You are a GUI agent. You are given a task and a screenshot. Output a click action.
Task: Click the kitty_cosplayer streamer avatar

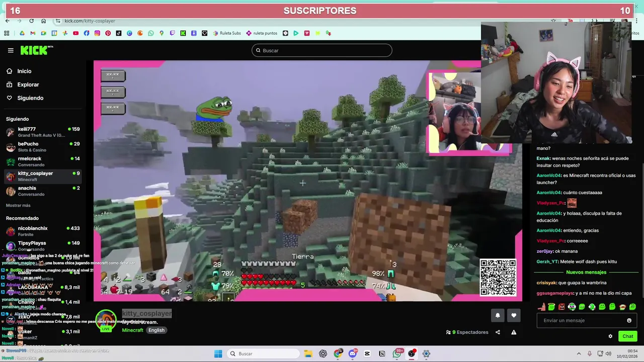click(x=106, y=320)
